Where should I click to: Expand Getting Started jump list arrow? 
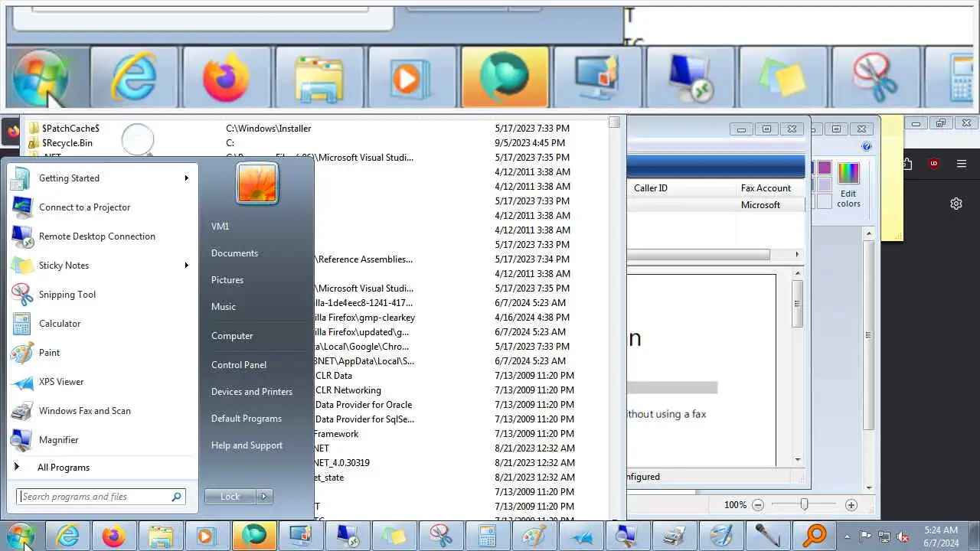pos(186,178)
